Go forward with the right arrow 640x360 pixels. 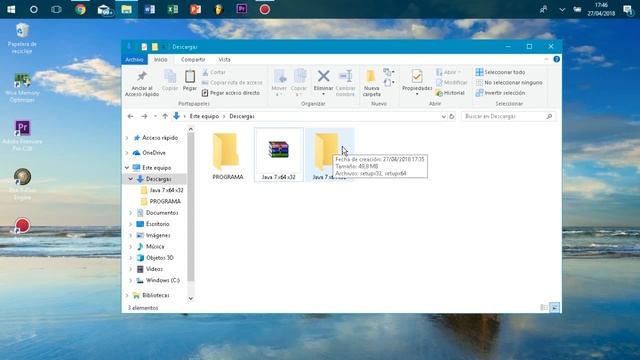pyautogui.click(x=144, y=116)
